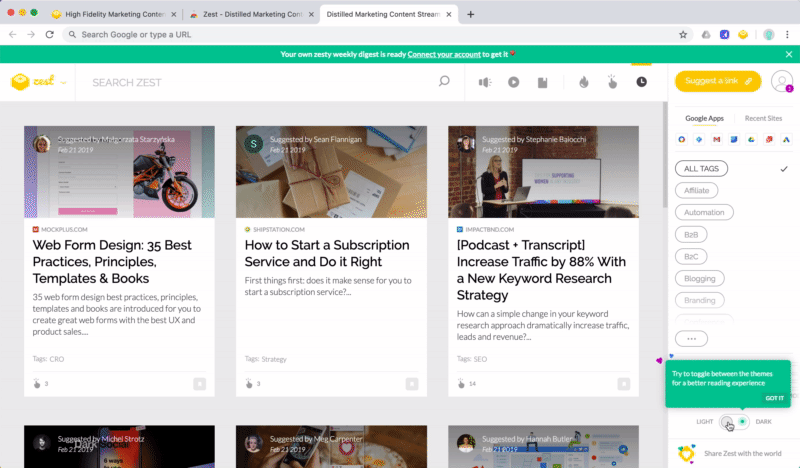Click the CRO tag on first card
This screenshot has height=468, width=800.
(57, 359)
